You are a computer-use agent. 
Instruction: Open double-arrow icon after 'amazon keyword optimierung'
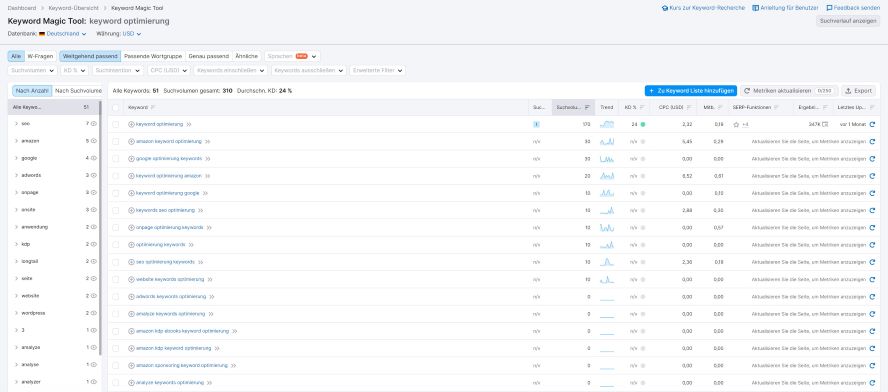(207, 142)
